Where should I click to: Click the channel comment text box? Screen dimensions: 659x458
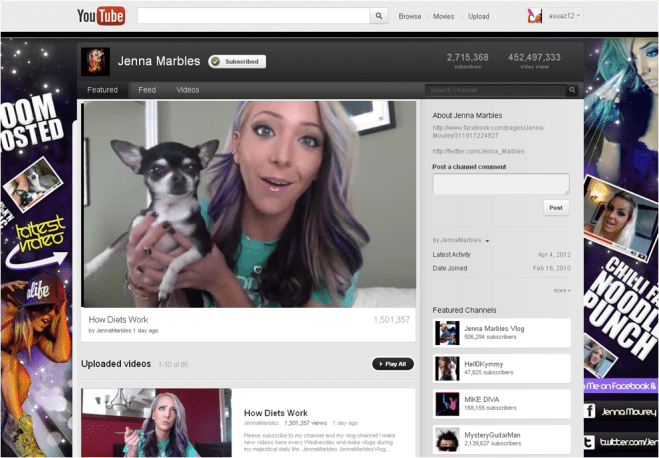click(500, 184)
